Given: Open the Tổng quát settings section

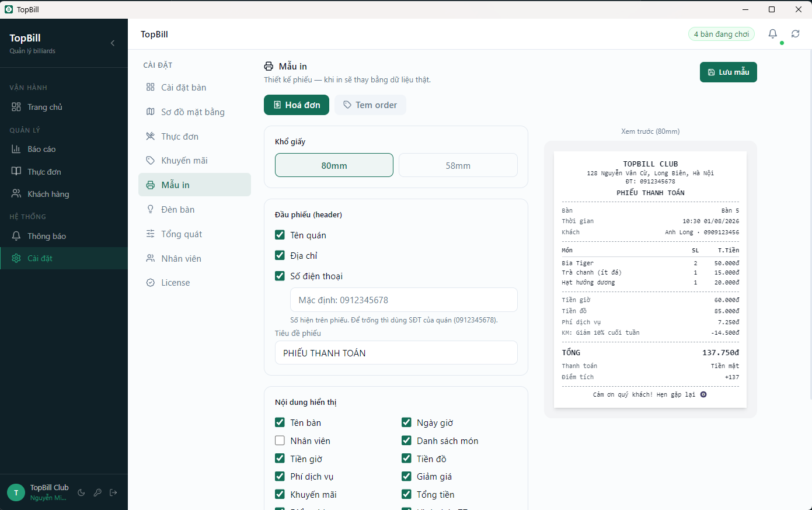Looking at the screenshot, I should pos(194,234).
